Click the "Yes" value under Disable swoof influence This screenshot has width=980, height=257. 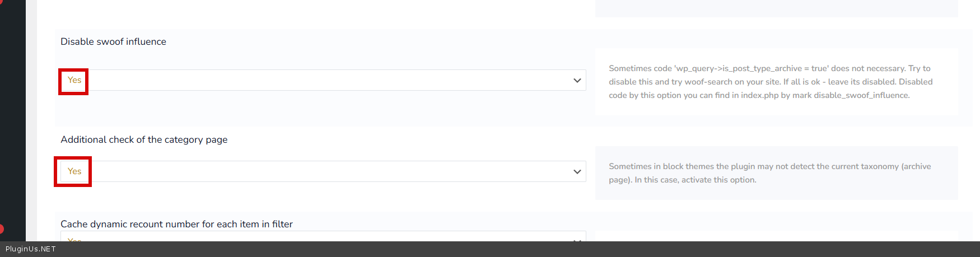(x=74, y=80)
